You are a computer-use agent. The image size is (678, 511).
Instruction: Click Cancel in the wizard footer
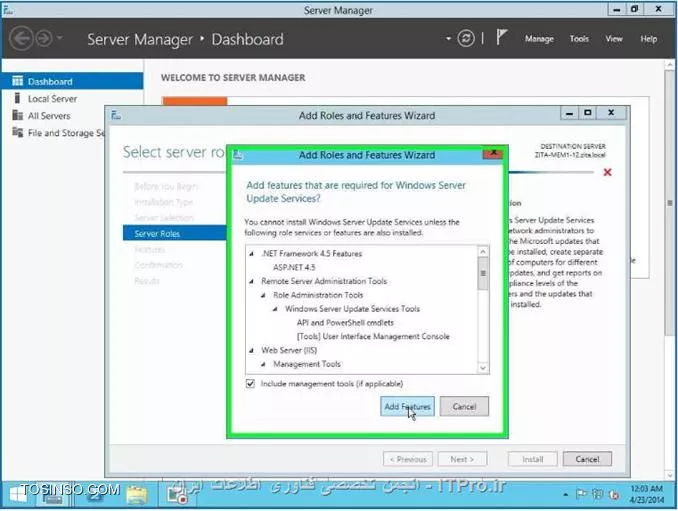(587, 459)
